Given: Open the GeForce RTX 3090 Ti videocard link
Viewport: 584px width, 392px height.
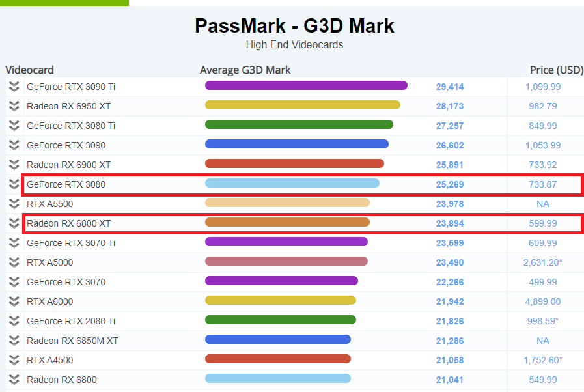Looking at the screenshot, I should (x=71, y=87).
